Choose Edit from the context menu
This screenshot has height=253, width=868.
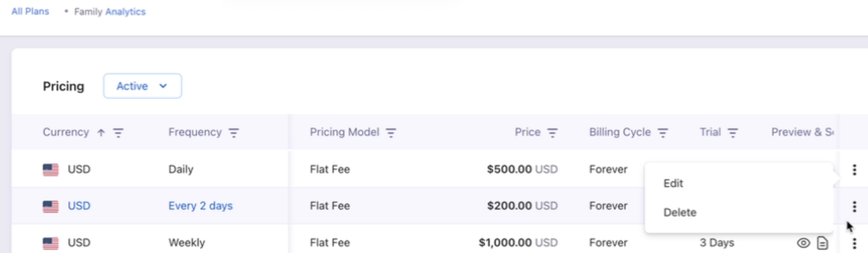tap(673, 183)
